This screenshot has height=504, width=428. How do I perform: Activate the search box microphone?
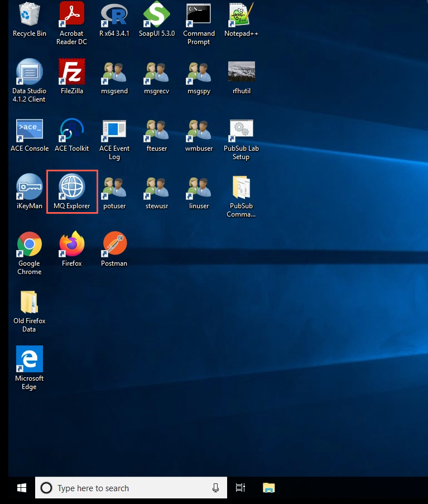click(x=215, y=488)
